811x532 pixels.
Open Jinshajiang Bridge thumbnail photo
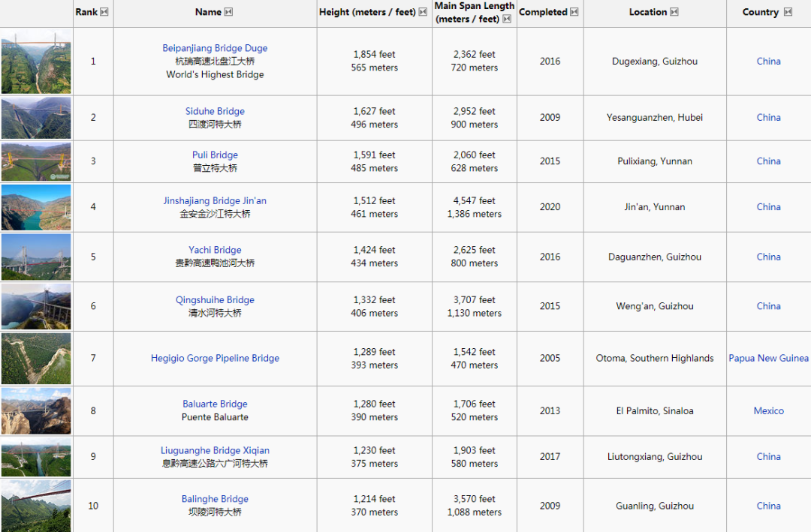coord(36,207)
